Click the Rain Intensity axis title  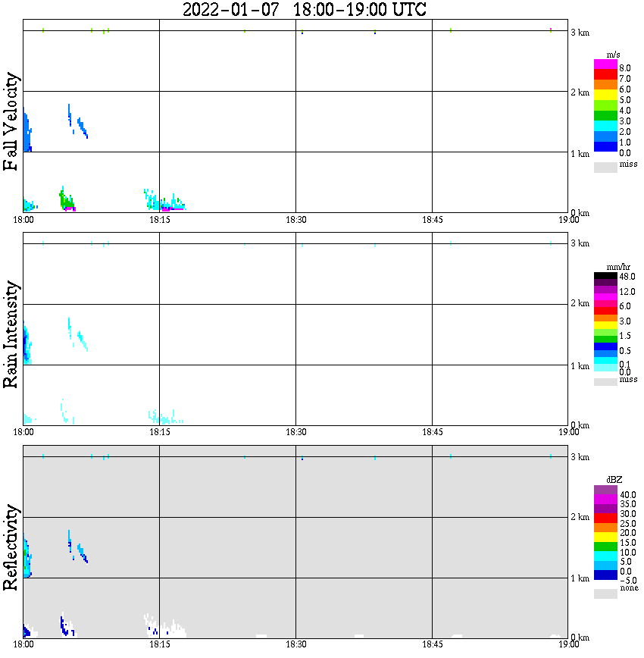(11, 334)
